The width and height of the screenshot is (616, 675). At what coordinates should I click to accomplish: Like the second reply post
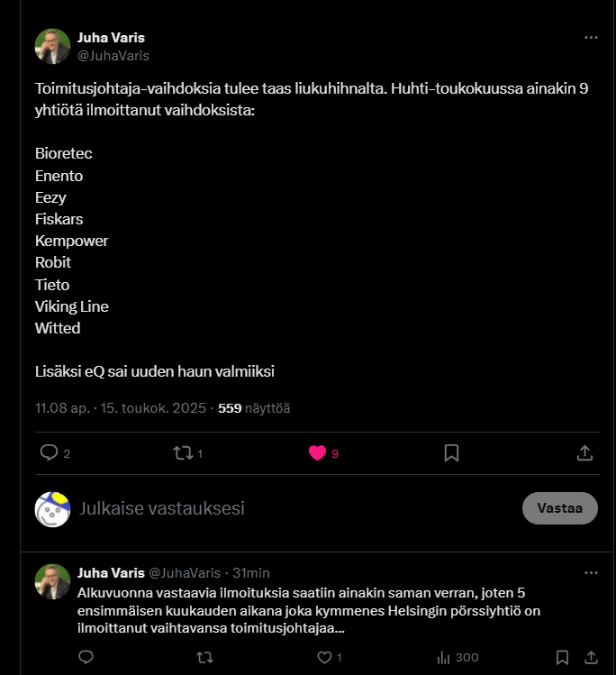coord(324,658)
